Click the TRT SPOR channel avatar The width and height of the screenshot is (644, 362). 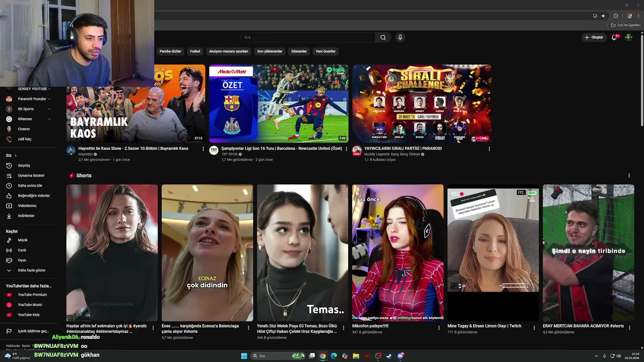[x=214, y=150]
